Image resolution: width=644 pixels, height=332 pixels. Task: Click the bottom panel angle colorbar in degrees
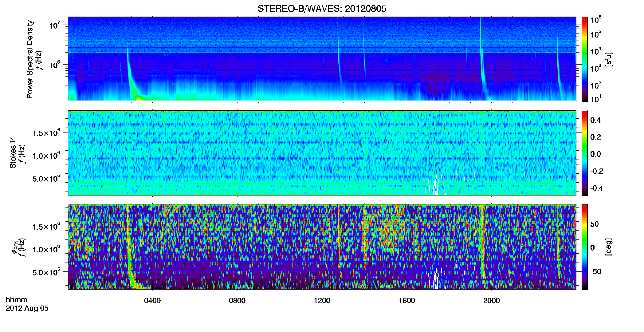pos(585,247)
